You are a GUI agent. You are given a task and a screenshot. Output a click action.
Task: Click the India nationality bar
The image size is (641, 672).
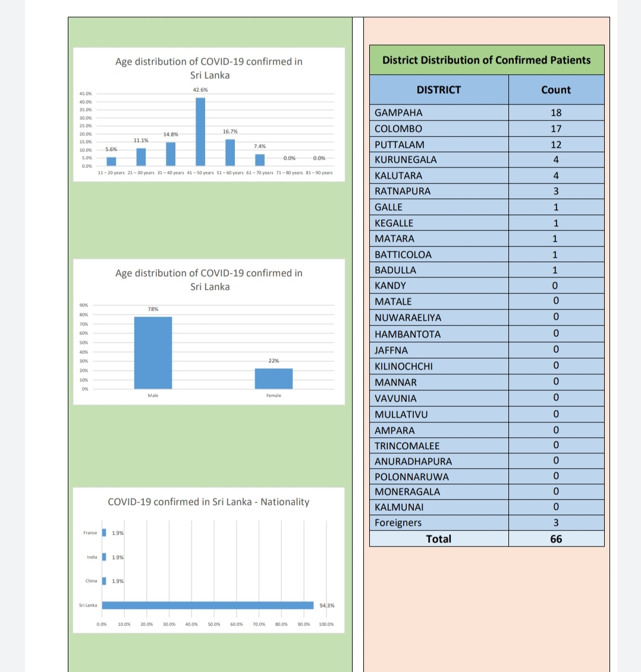pyautogui.click(x=104, y=557)
